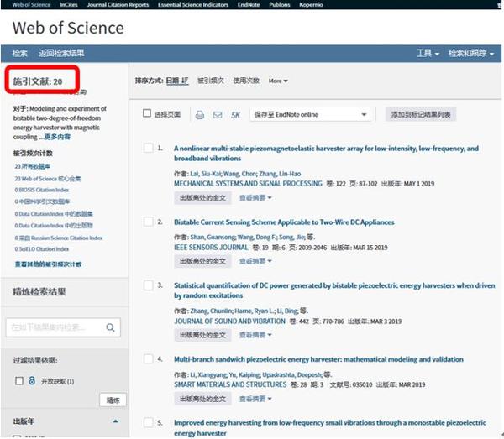
Task: Sort results by times cited
Action: pos(211,81)
